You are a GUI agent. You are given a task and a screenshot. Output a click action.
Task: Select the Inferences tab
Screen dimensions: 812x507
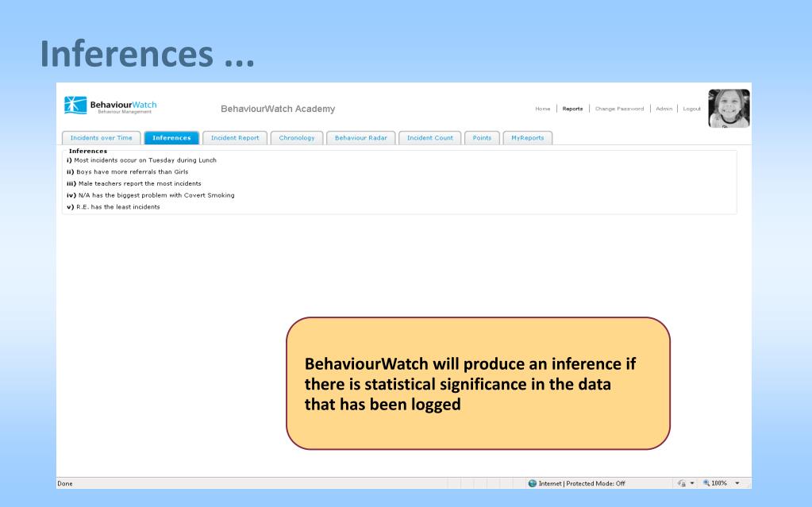point(171,138)
